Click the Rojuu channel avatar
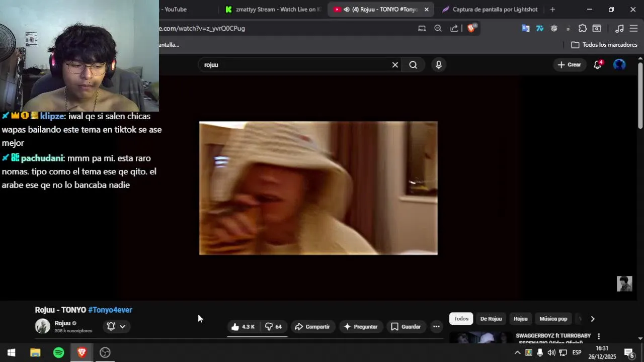Screen dimensions: 644x362 43,326
